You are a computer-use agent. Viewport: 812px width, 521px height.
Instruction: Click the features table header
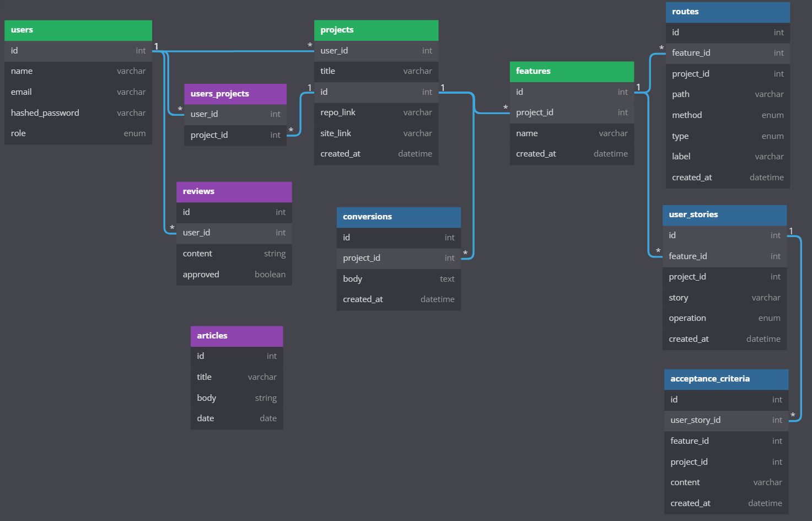click(x=571, y=71)
